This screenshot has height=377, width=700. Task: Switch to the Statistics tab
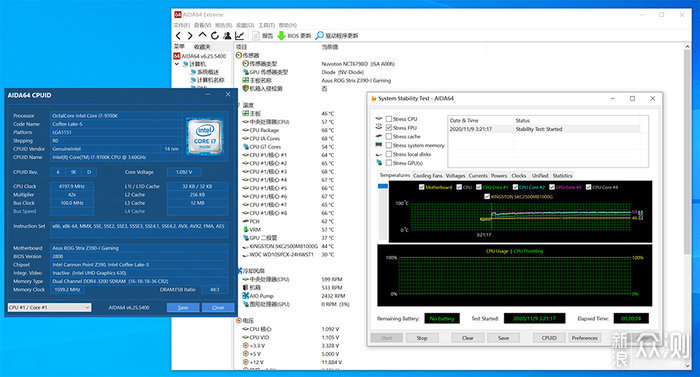click(x=562, y=176)
